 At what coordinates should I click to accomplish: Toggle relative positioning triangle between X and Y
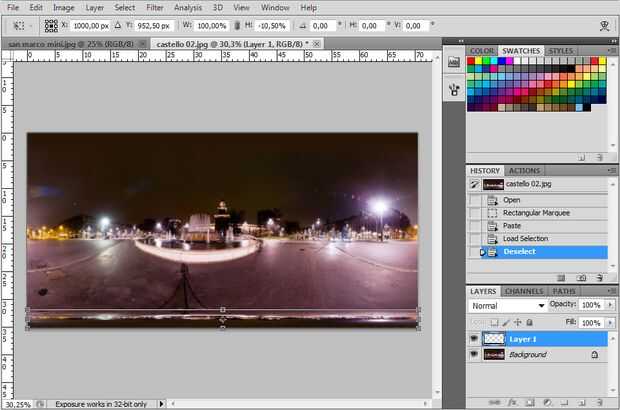coord(118,26)
